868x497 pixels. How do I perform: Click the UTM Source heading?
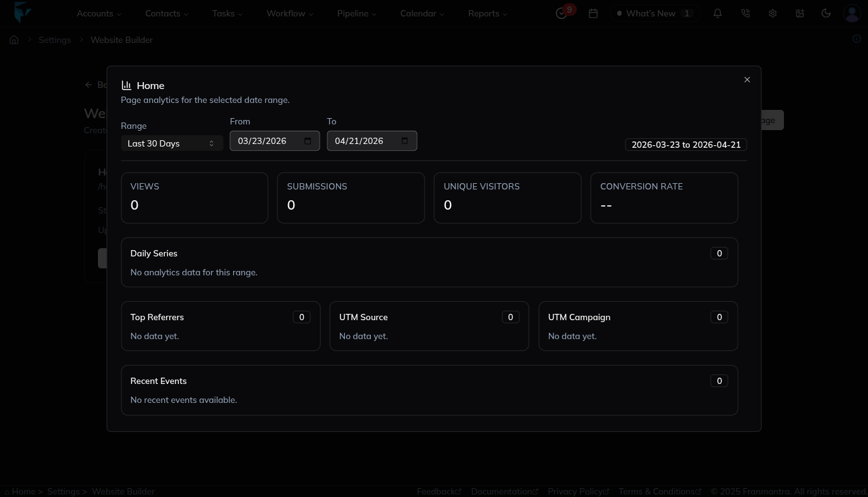363,317
